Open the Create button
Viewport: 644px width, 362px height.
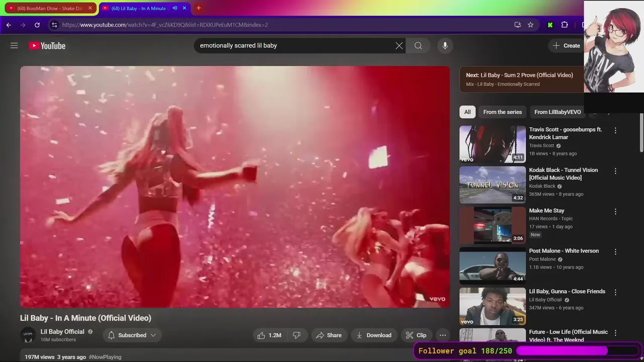coord(567,46)
